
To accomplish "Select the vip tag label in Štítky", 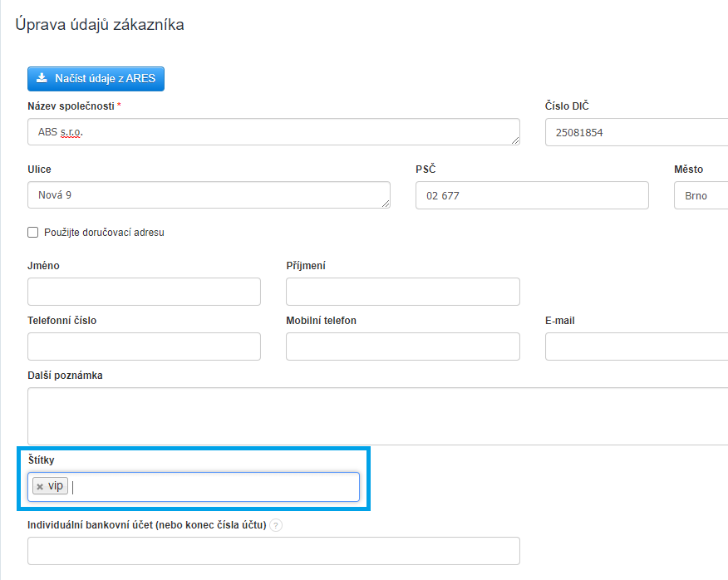I will (56, 486).
